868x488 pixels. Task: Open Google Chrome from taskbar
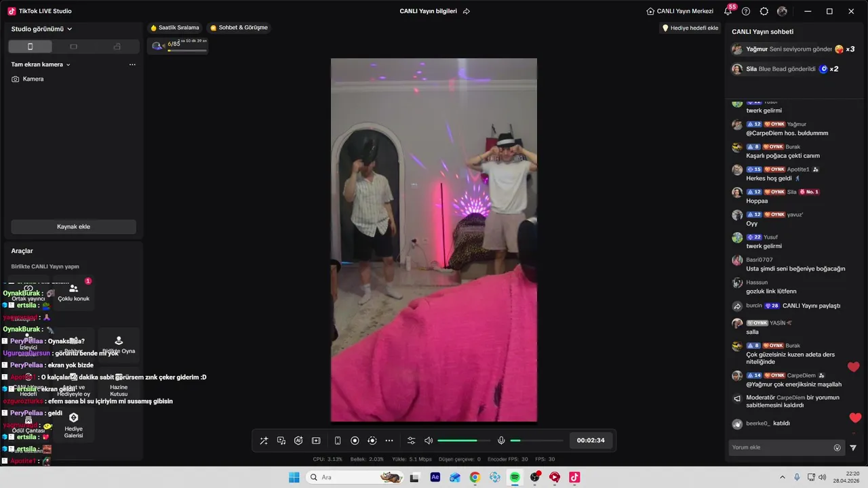tap(475, 477)
